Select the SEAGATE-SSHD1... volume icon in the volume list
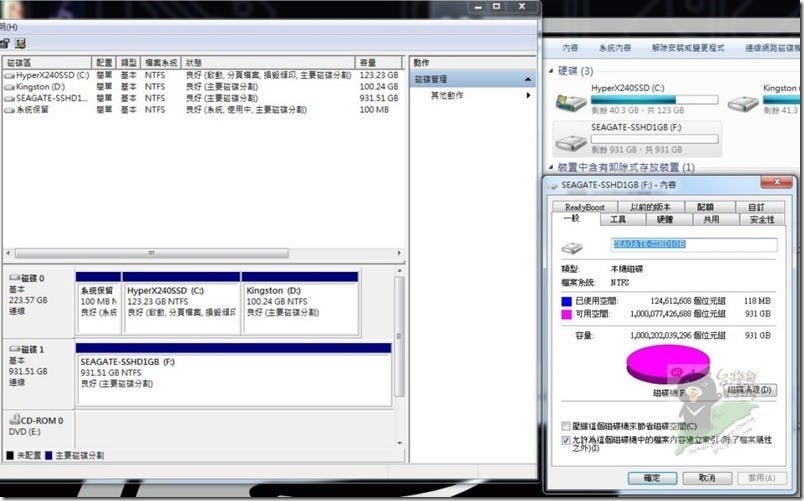The width and height of the screenshot is (804, 501). coord(9,98)
